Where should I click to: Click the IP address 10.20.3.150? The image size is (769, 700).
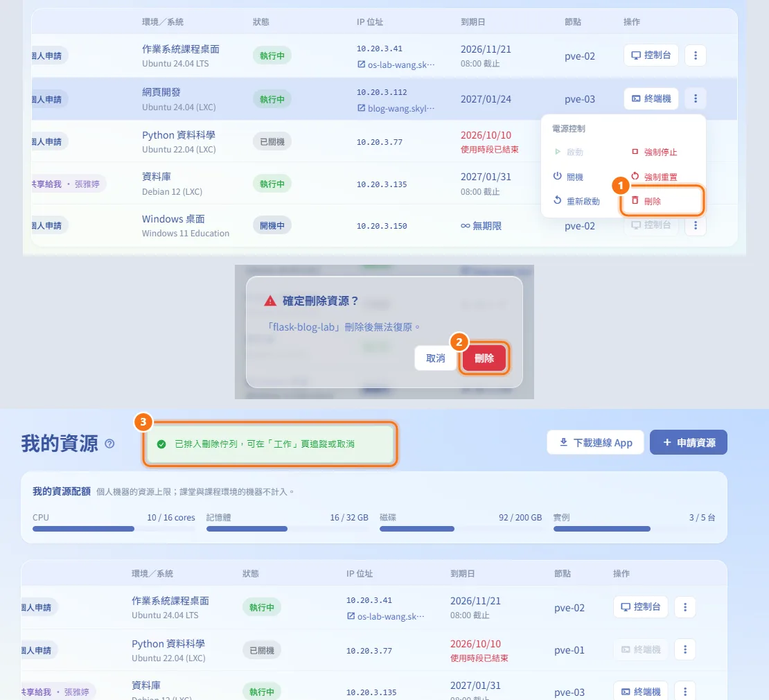click(382, 226)
